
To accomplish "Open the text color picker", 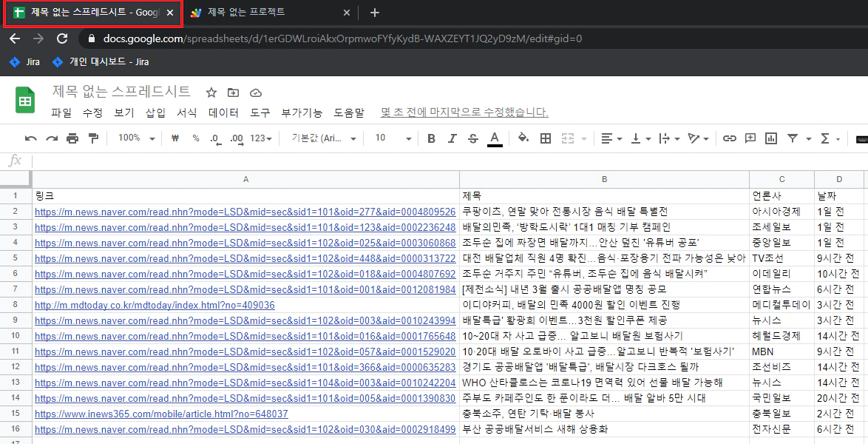I will click(495, 138).
